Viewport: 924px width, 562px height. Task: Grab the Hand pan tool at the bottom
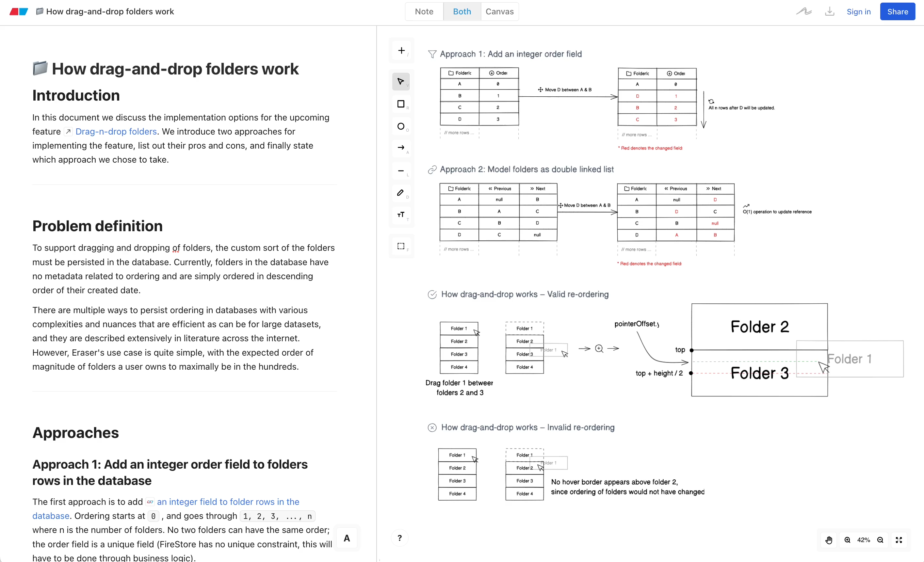[828, 540]
